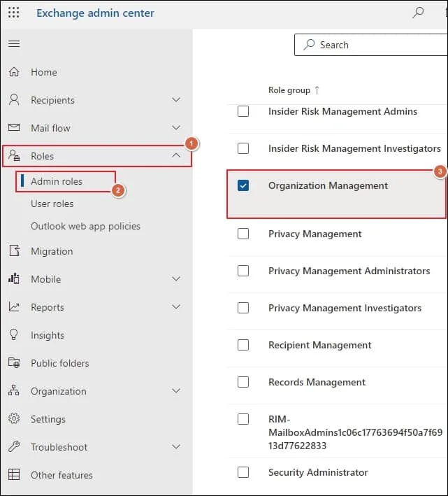Click the Public folders icon
This screenshot has height=496, width=448.
14,363
